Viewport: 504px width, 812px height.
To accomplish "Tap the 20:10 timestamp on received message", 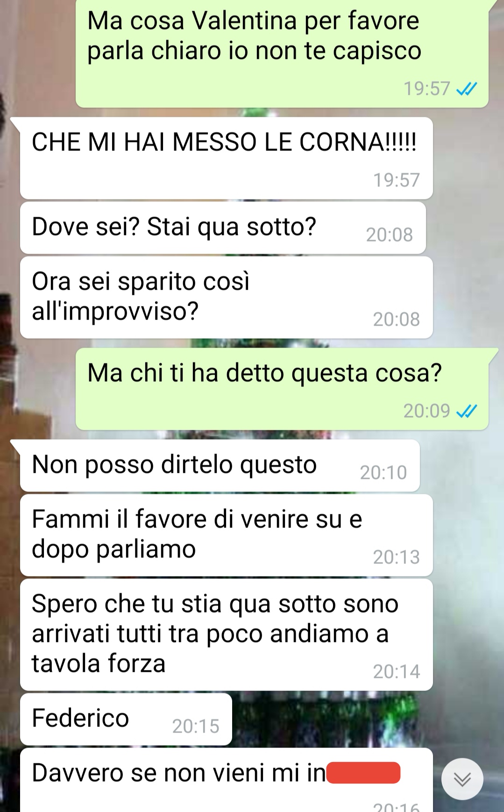I will point(383,472).
